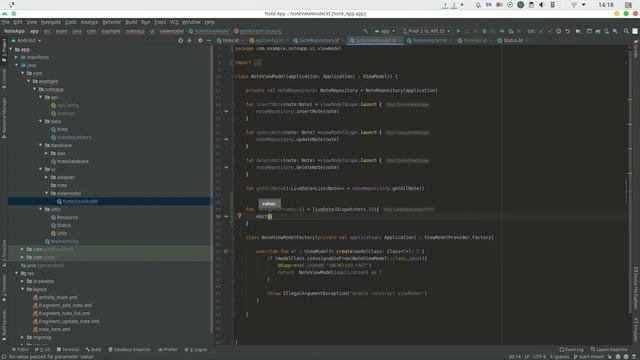Image resolution: width=640 pixels, height=360 pixels.
Task: Open Layout Inspector in bottom bar
Action: point(609,349)
